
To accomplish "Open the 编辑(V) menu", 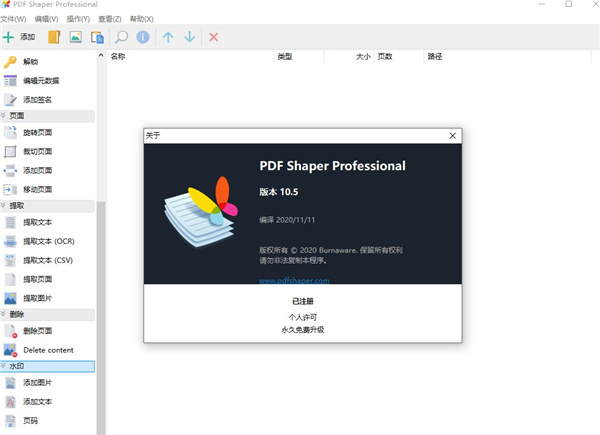I will 46,19.
